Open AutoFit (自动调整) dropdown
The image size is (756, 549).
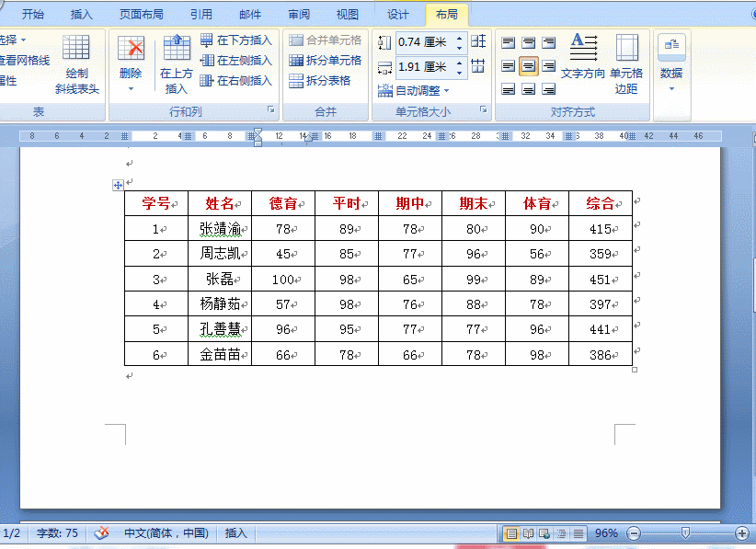point(414,91)
